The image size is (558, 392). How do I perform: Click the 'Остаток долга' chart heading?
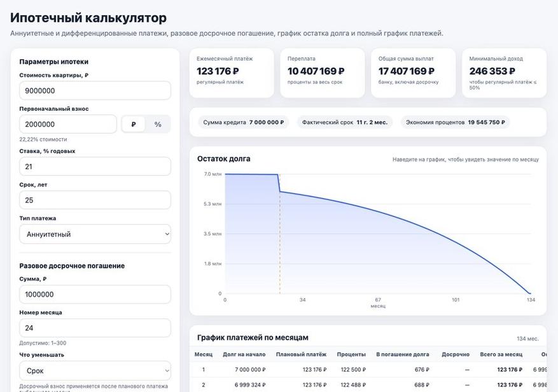(223, 159)
